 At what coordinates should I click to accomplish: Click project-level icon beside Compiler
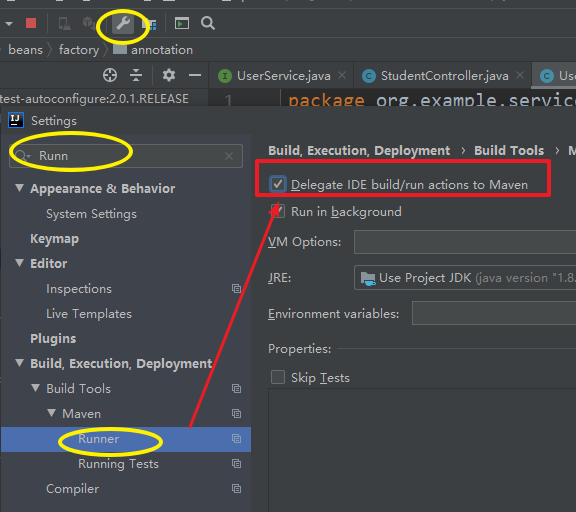coord(236,488)
